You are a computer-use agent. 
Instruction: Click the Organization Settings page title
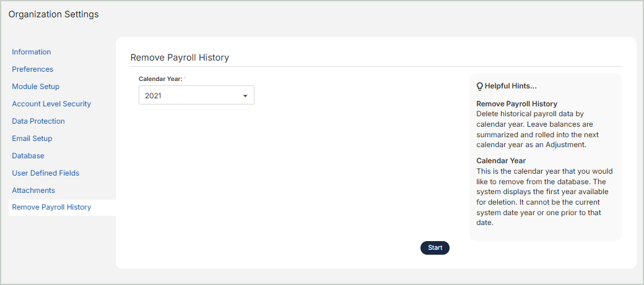point(53,14)
